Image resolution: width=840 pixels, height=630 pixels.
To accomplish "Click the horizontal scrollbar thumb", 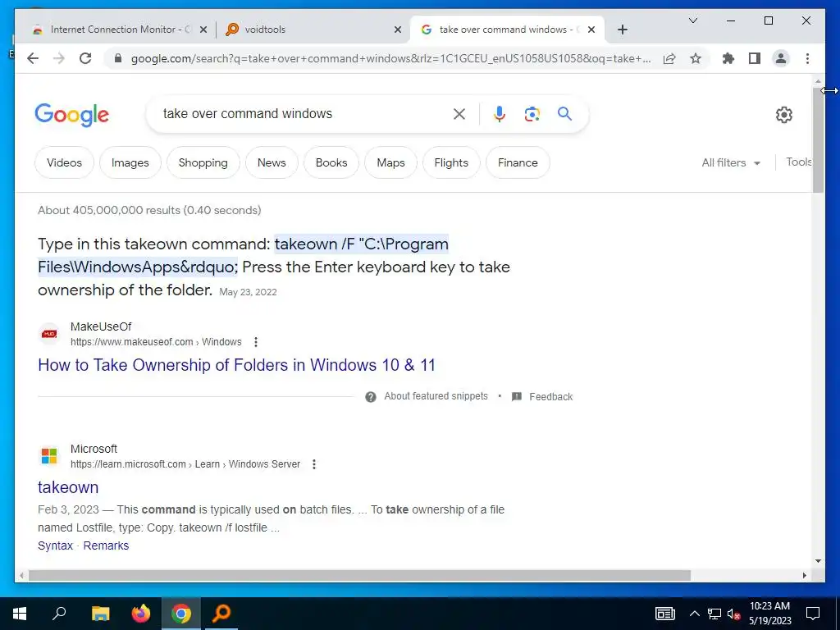I will pyautogui.click(x=359, y=575).
